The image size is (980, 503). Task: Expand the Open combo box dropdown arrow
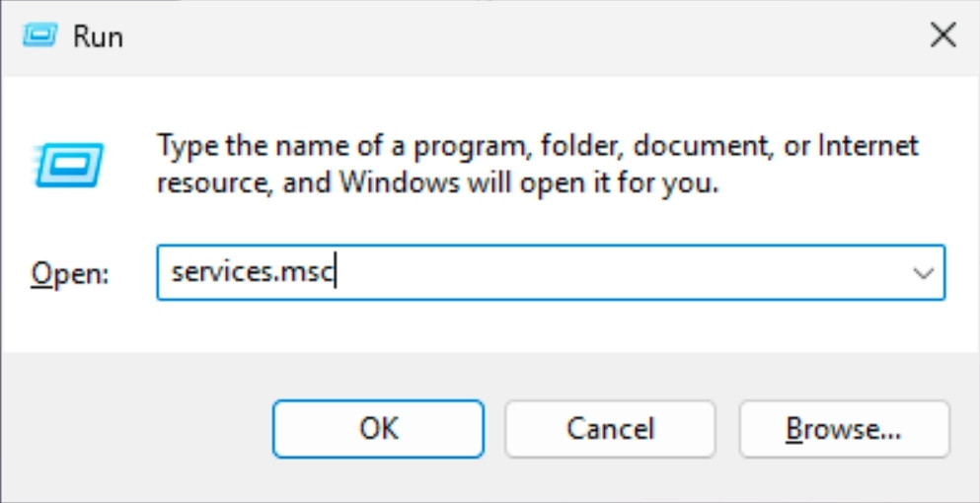(924, 273)
